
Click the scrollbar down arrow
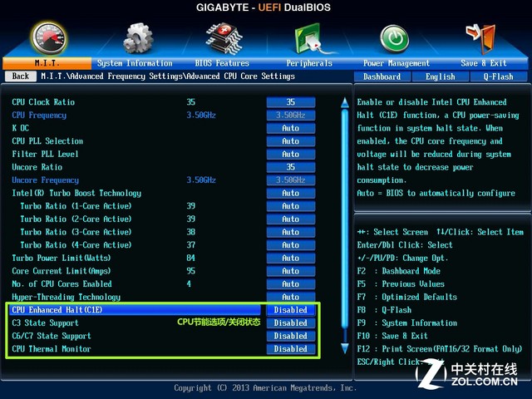345,348
